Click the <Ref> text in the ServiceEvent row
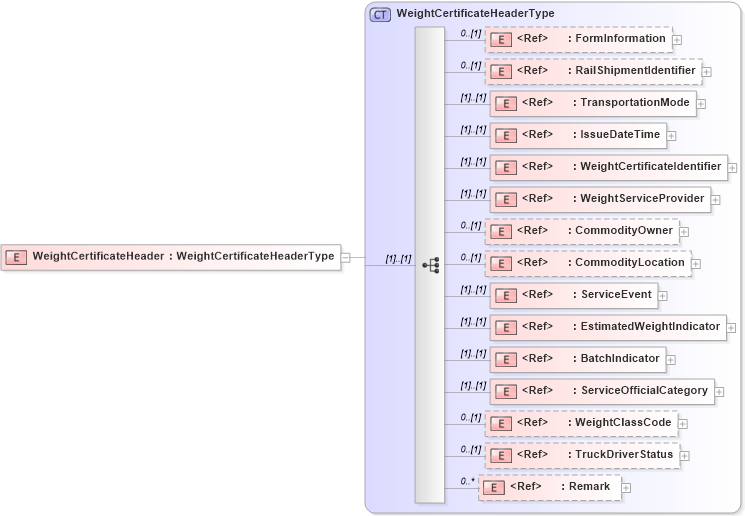This screenshot has width=745, height=516. (x=537, y=295)
